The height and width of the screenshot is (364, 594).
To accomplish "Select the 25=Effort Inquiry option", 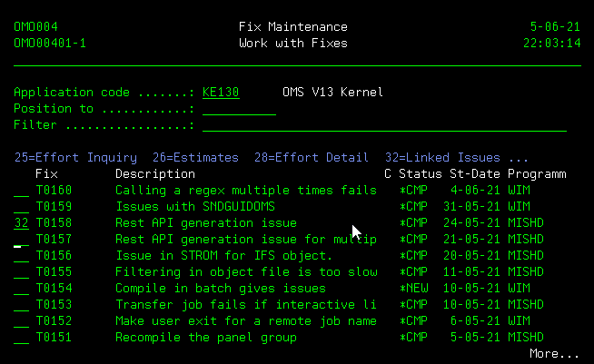I will [x=75, y=157].
